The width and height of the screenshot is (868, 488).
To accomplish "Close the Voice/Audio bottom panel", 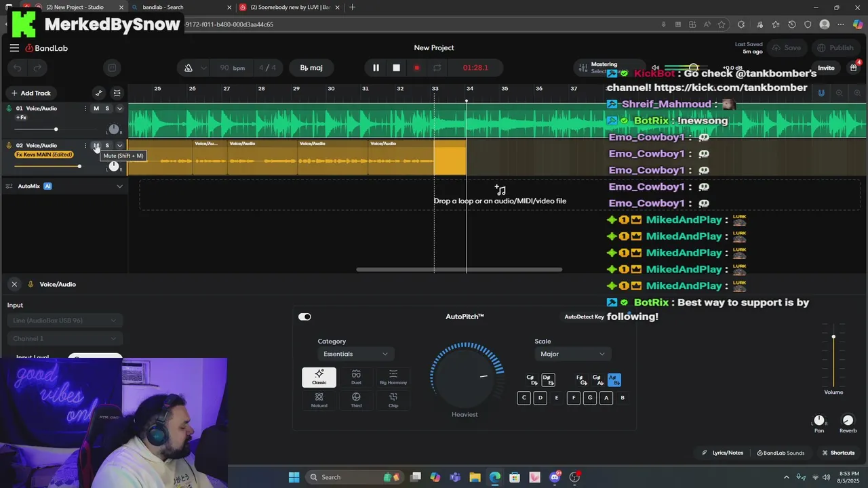I will (14, 284).
